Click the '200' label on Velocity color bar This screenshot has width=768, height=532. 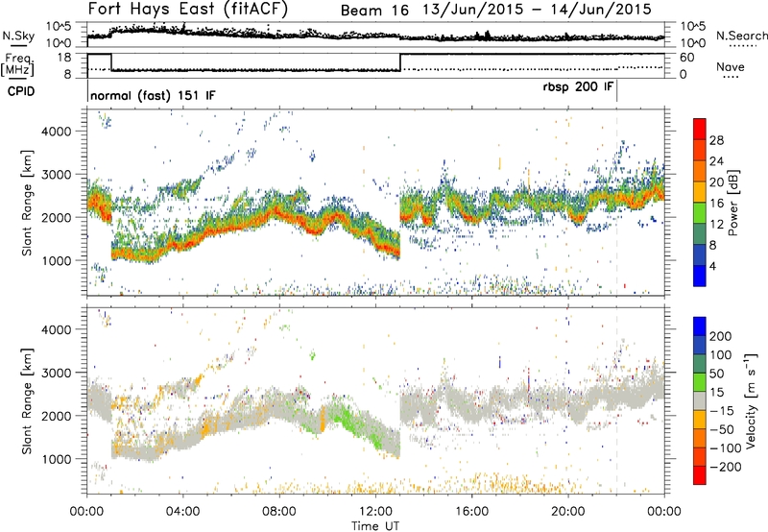pos(720,336)
